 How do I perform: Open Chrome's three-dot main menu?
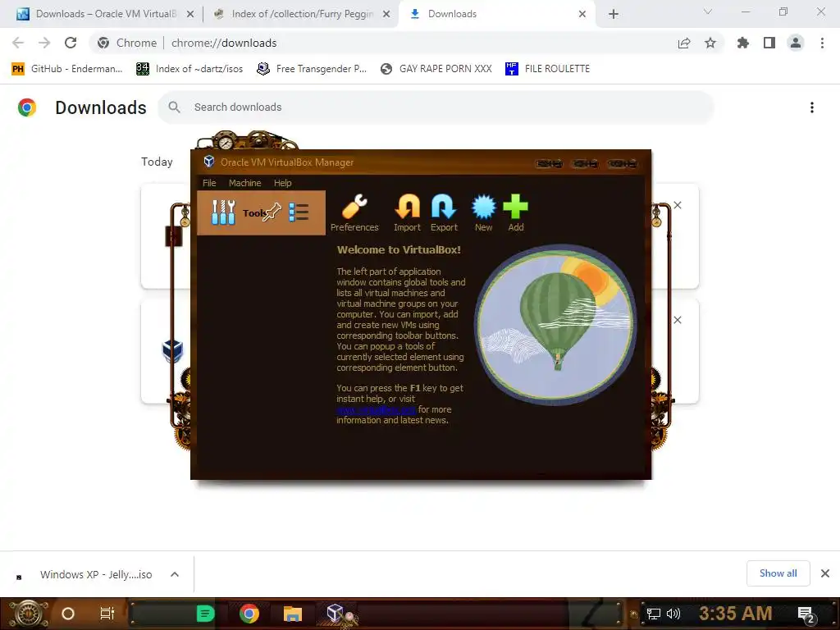point(822,43)
